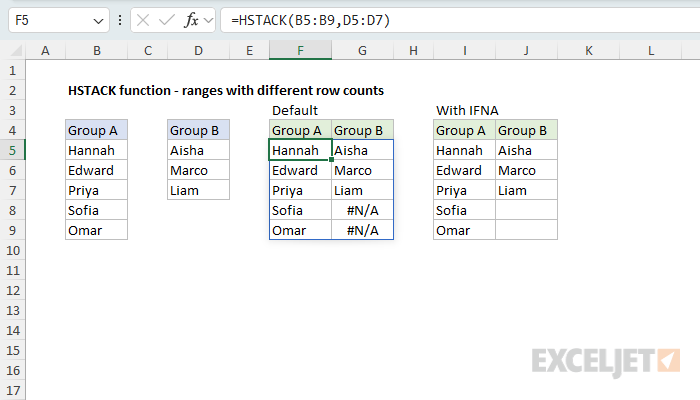Select row 1 header
700x400 pixels.
[x=12, y=71]
